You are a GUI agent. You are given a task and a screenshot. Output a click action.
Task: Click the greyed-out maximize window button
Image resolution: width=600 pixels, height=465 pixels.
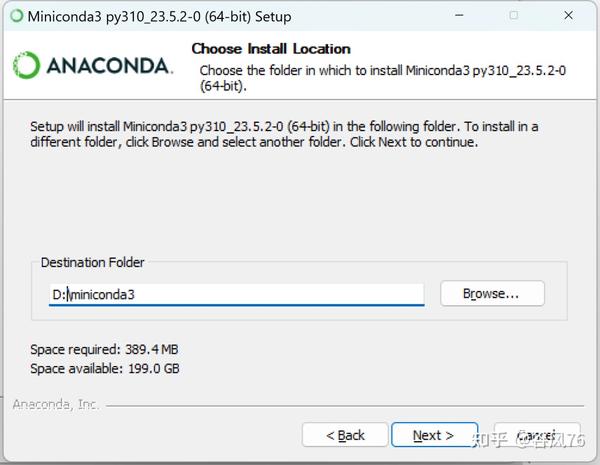514,15
